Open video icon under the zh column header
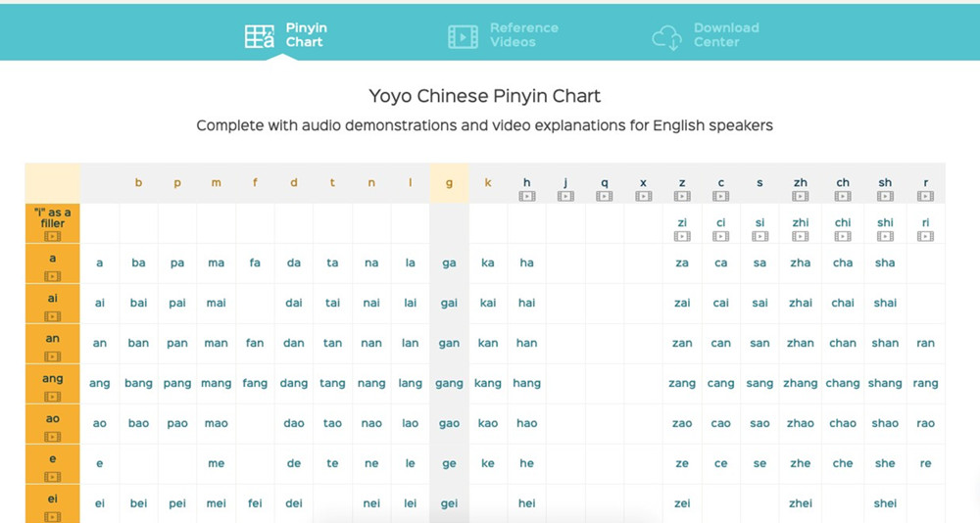980x523 pixels. coord(801,196)
